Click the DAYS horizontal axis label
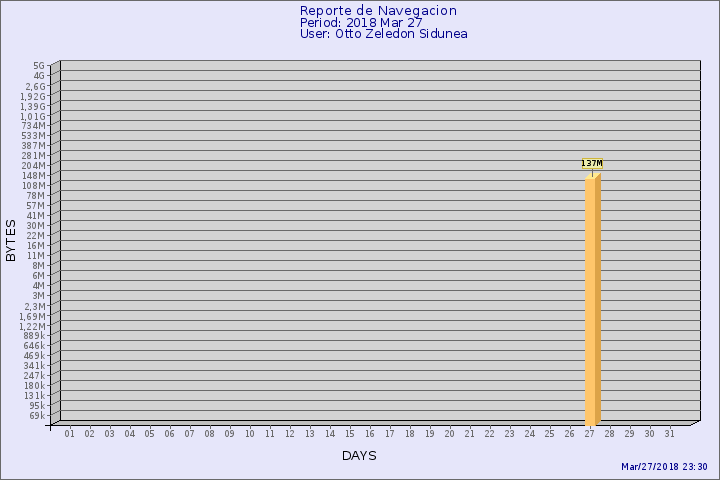Image resolution: width=720 pixels, height=480 pixels. tap(359, 456)
